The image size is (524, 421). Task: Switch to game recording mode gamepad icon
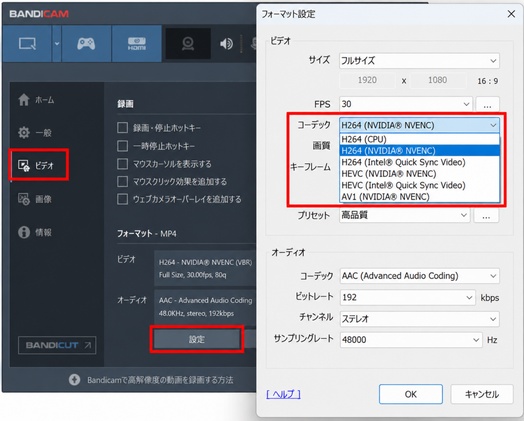coord(86,43)
